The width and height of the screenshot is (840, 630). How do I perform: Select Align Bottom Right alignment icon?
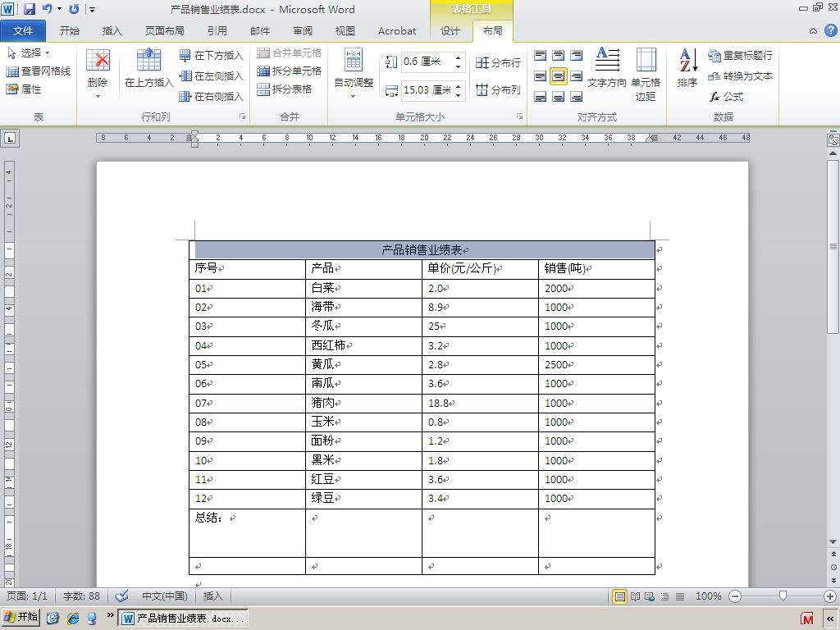[577, 97]
